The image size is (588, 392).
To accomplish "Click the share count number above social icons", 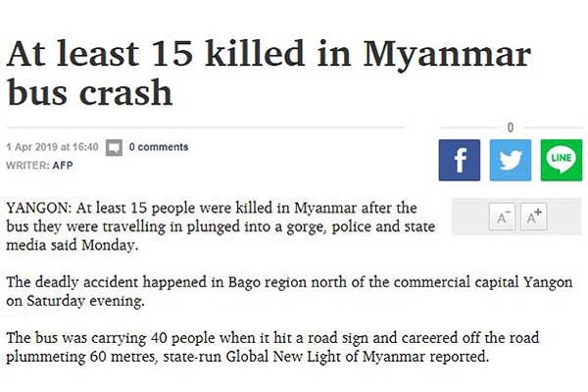I will (x=510, y=127).
